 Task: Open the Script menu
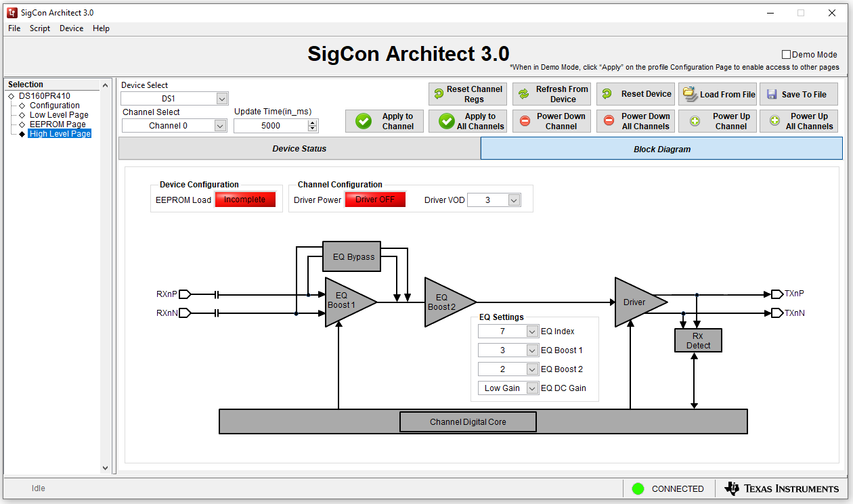(40, 28)
